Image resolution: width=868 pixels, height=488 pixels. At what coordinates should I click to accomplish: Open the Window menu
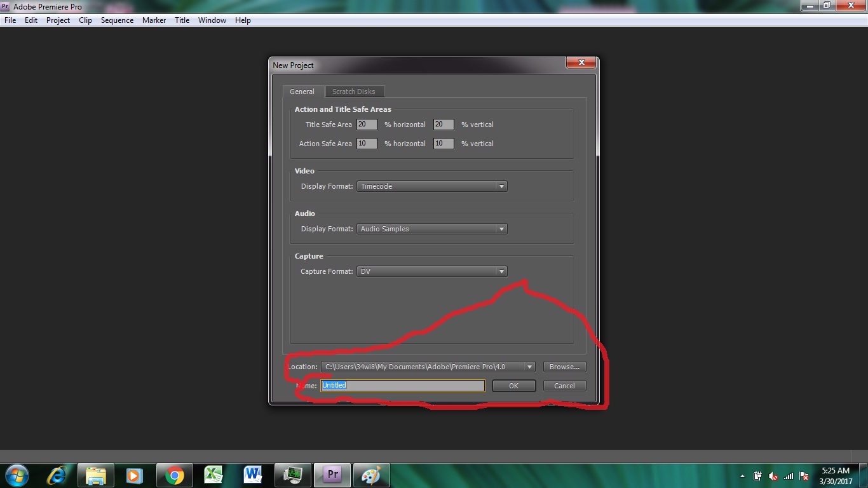click(x=212, y=20)
